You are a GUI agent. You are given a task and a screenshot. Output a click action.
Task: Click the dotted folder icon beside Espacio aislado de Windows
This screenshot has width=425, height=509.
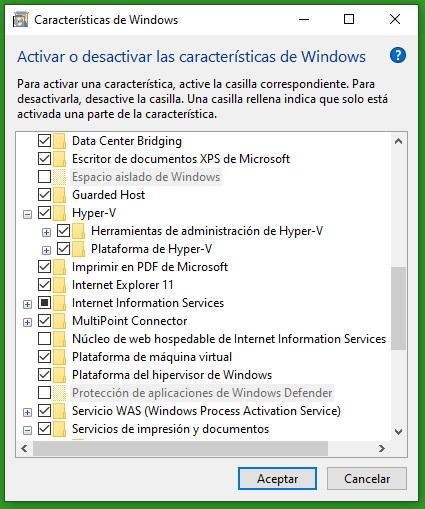coord(60,177)
